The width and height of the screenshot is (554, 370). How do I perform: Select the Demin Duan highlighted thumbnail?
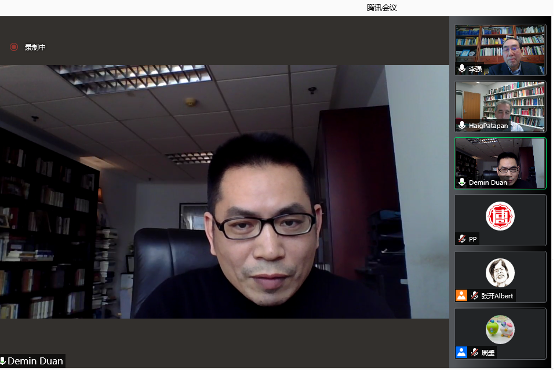(x=500, y=163)
